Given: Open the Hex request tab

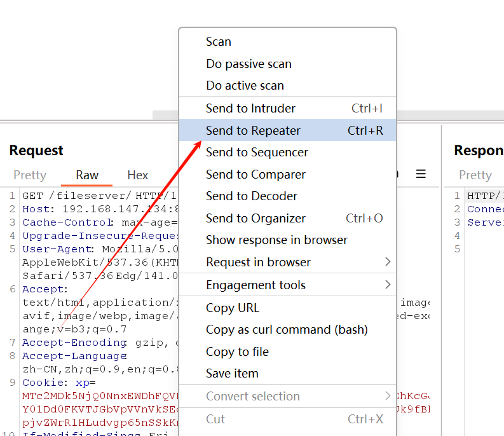Looking at the screenshot, I should click(137, 175).
